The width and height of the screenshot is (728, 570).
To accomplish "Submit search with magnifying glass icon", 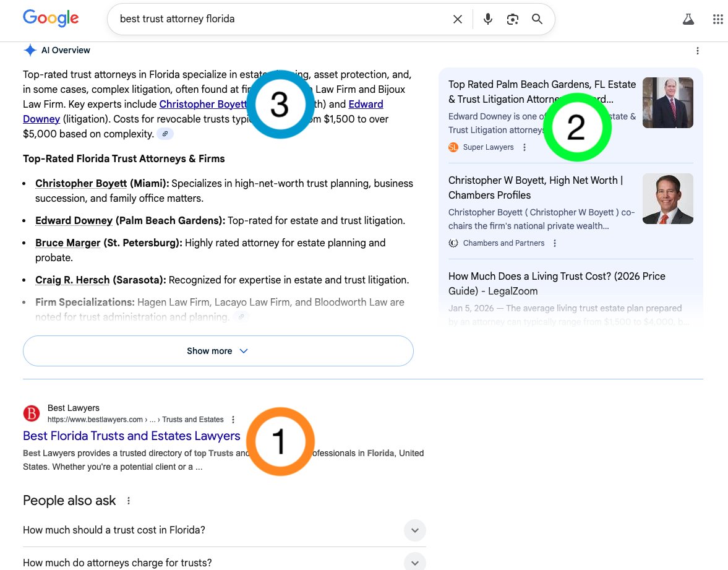I will coord(537,19).
